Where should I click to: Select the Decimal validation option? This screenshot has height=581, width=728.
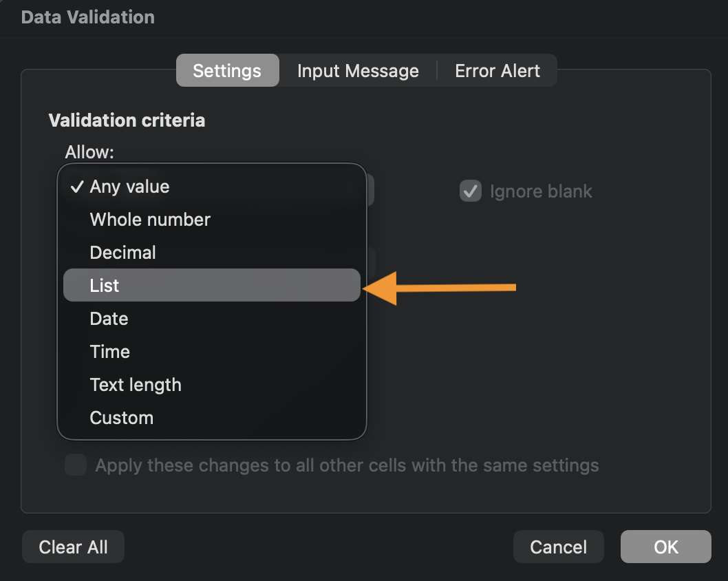[x=123, y=253]
